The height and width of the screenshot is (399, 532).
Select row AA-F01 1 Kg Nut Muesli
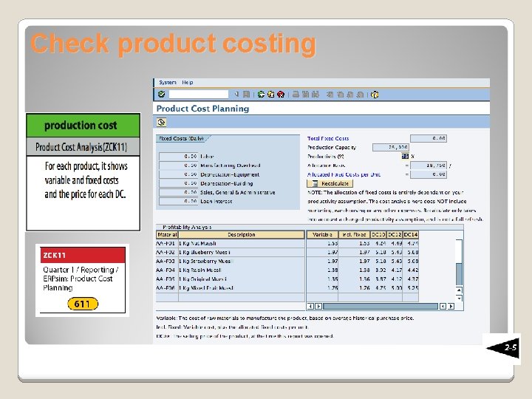tap(287, 243)
